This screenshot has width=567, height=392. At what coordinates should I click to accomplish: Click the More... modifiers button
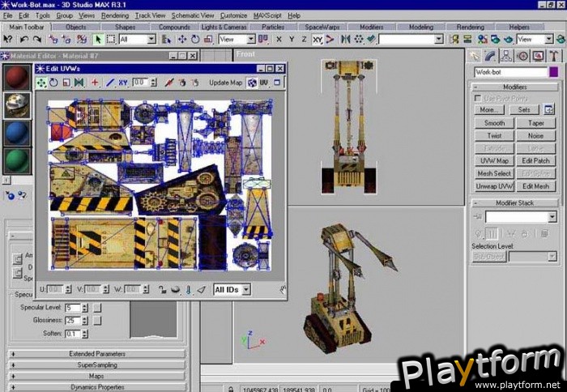pos(488,109)
